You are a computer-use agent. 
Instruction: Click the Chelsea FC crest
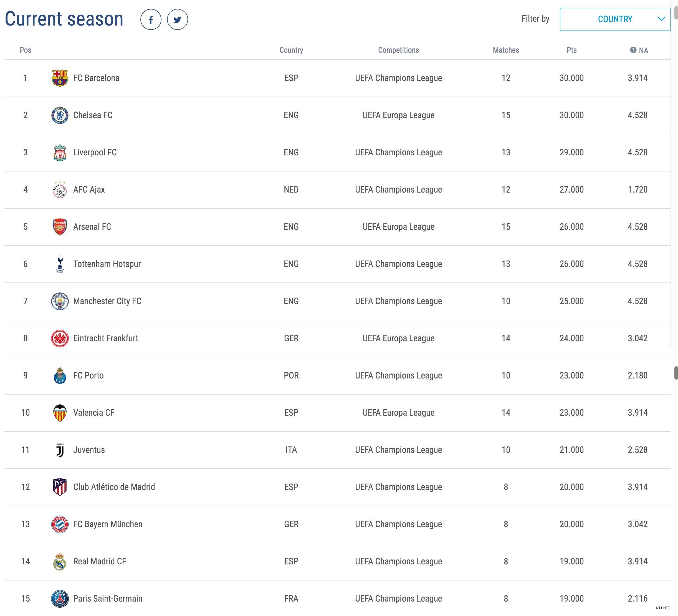point(60,115)
